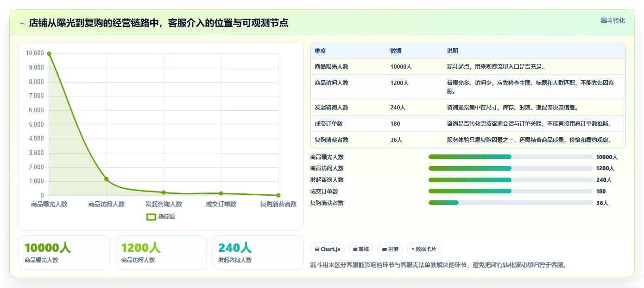Click the 180 value in the table
The image size is (644, 288).
[x=395, y=124]
